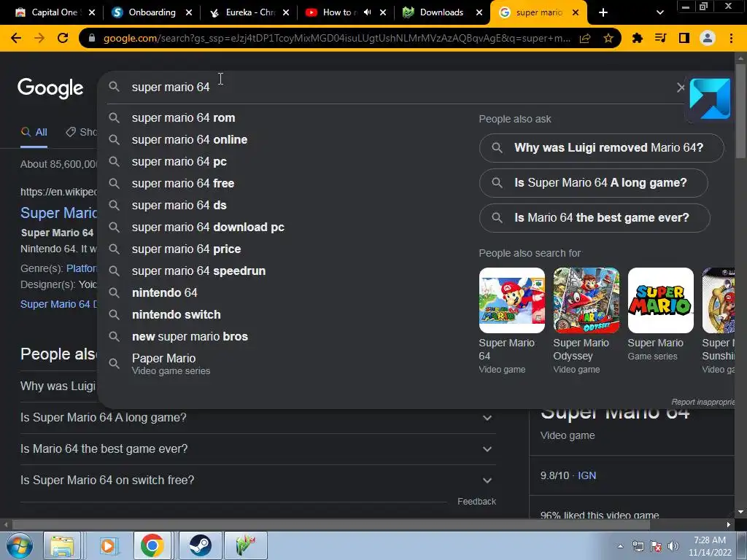Go forward with the browser forward arrow
Image resolution: width=747 pixels, height=560 pixels.
[39, 38]
